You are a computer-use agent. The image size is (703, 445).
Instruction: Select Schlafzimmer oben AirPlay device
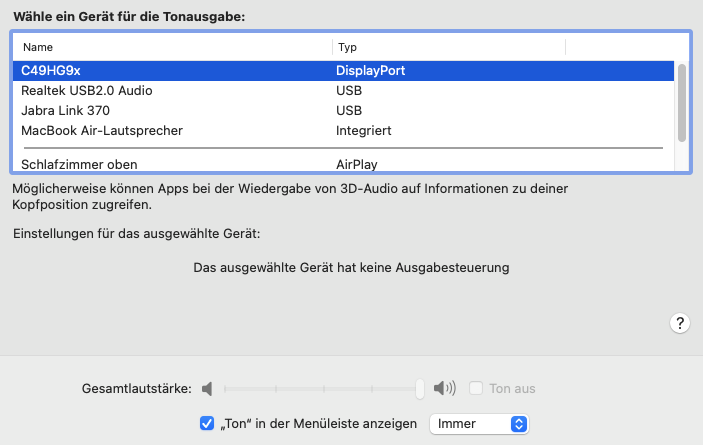click(x=79, y=164)
